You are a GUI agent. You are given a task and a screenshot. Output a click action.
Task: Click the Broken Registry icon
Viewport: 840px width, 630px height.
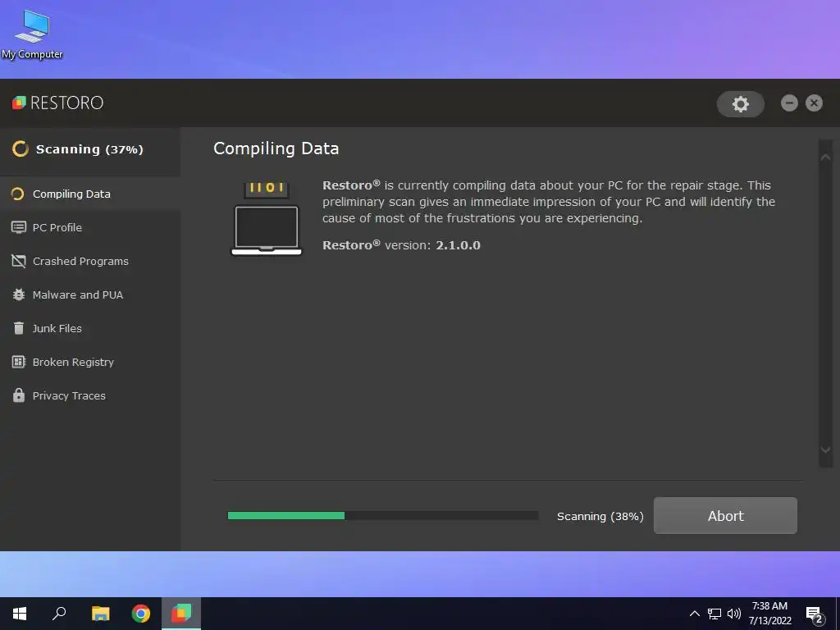pyautogui.click(x=19, y=362)
